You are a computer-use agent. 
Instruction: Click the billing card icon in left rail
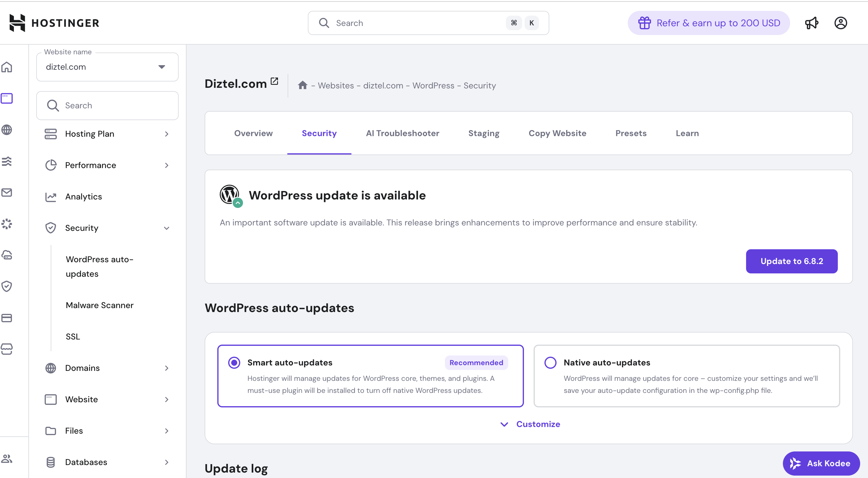point(7,318)
